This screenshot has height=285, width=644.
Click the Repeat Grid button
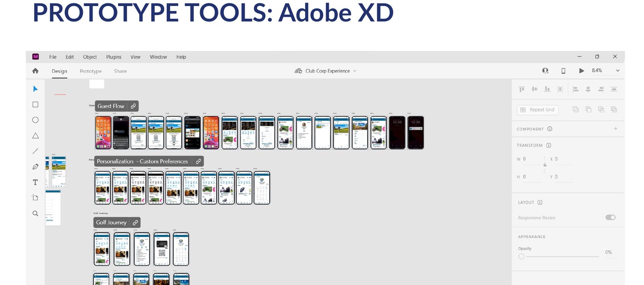538,109
